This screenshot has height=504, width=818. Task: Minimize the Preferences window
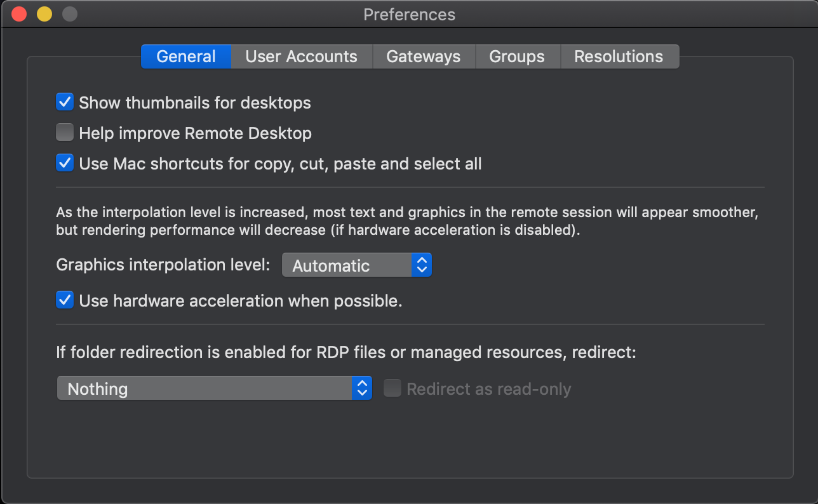click(44, 14)
